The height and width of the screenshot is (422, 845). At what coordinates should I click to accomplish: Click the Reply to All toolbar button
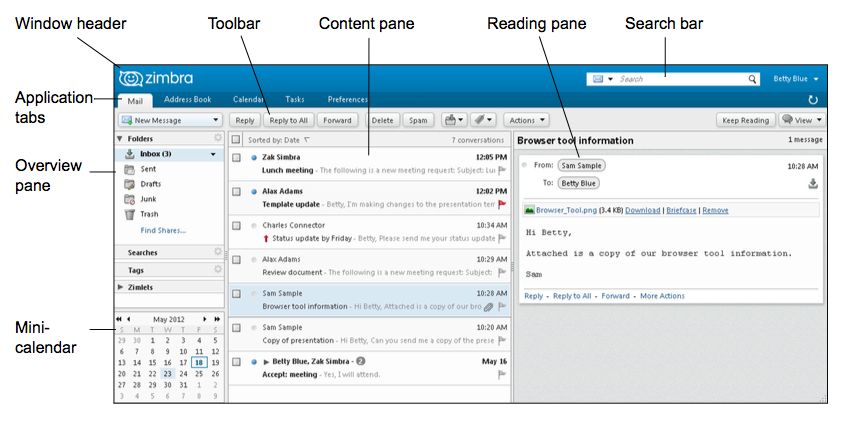[288, 120]
